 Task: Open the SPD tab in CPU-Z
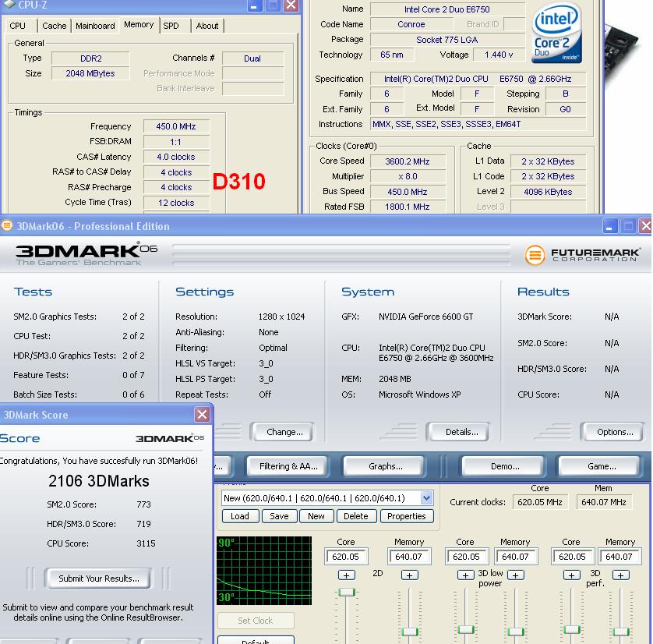pos(171,26)
